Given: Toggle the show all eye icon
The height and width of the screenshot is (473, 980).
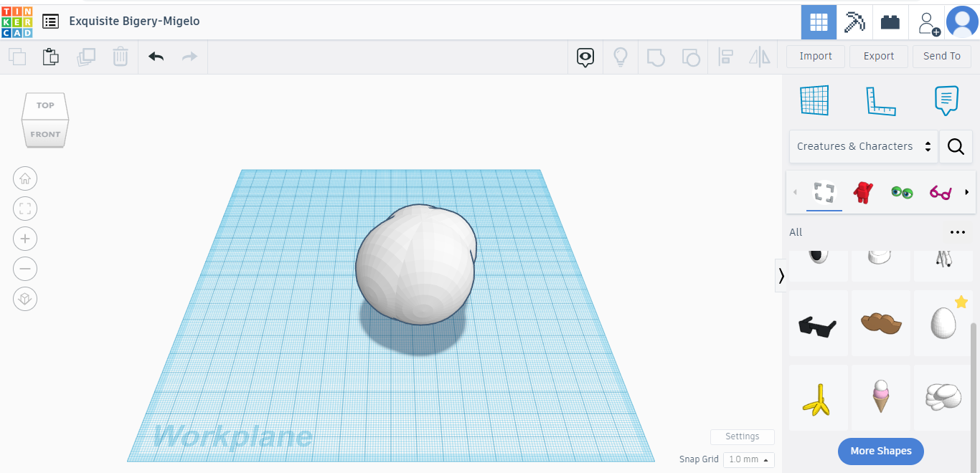Looking at the screenshot, I should (x=585, y=57).
